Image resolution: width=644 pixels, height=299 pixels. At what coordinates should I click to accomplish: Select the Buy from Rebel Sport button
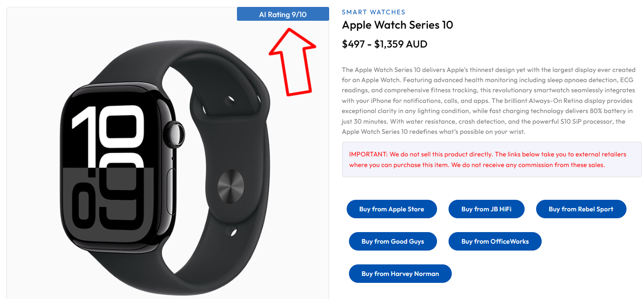coord(581,209)
